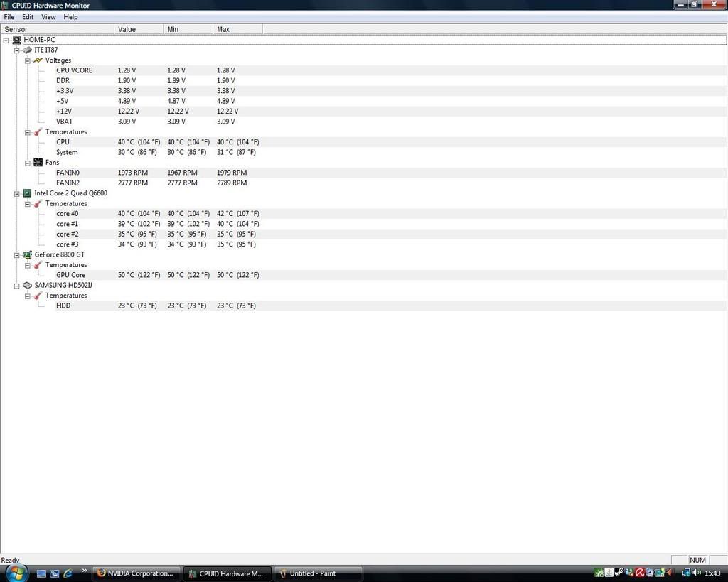
Task: Collapse the ITE IT87 node
Action: [x=17, y=50]
